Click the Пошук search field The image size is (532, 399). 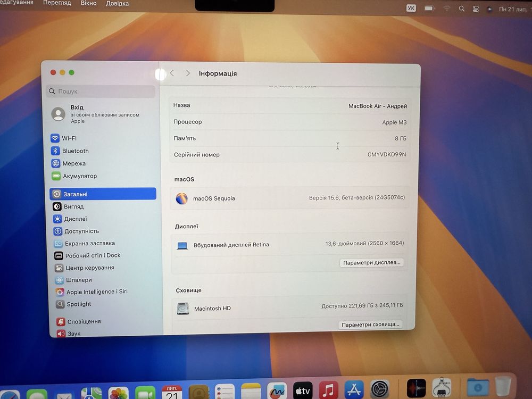(101, 92)
